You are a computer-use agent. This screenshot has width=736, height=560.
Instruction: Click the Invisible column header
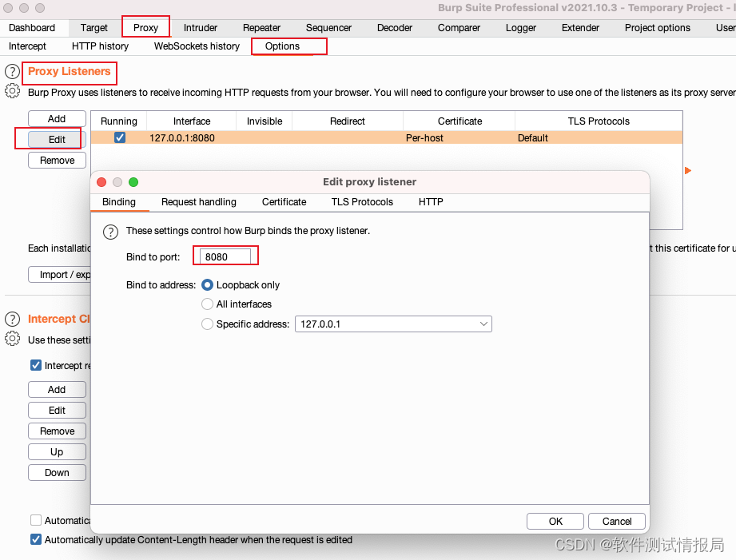(x=265, y=121)
